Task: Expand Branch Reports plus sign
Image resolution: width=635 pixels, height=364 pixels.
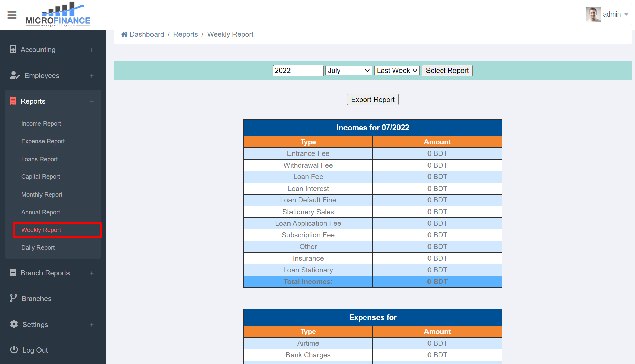Action: (92, 273)
